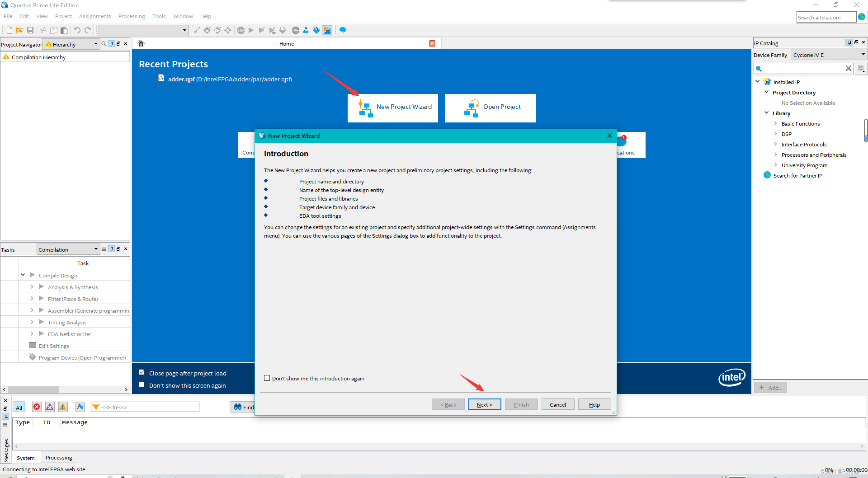868x478 pixels.
Task: Open the Tools menu
Action: (159, 16)
